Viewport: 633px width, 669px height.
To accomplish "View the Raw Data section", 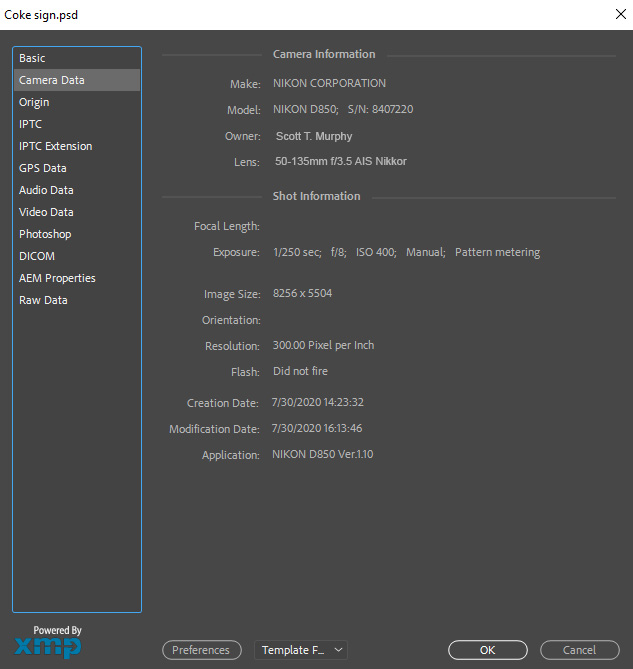I will tap(43, 300).
